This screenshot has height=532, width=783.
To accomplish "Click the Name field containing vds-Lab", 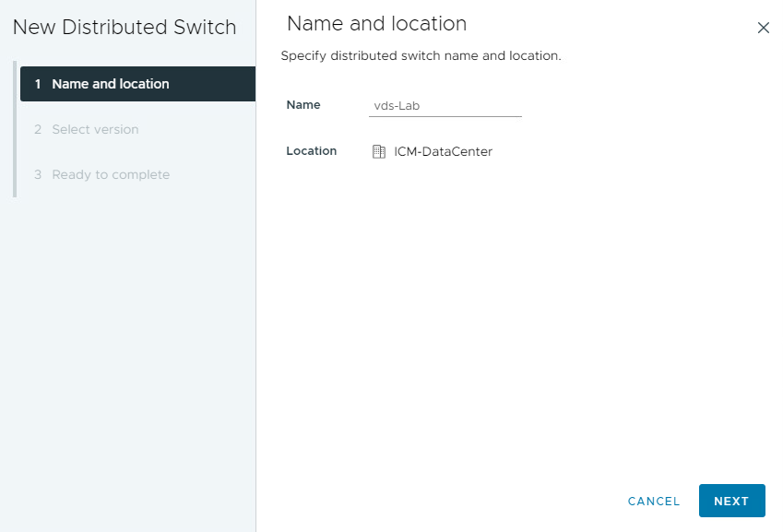I will coord(445,106).
